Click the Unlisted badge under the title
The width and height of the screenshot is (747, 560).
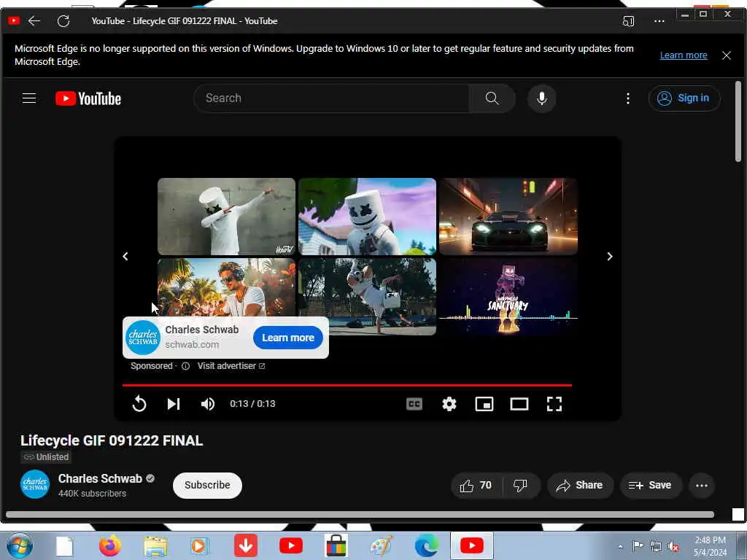46,457
